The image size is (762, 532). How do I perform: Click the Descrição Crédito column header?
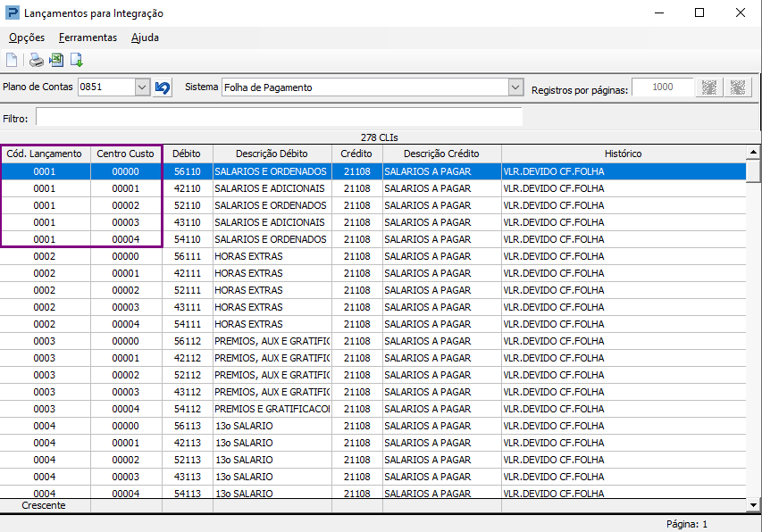point(441,154)
